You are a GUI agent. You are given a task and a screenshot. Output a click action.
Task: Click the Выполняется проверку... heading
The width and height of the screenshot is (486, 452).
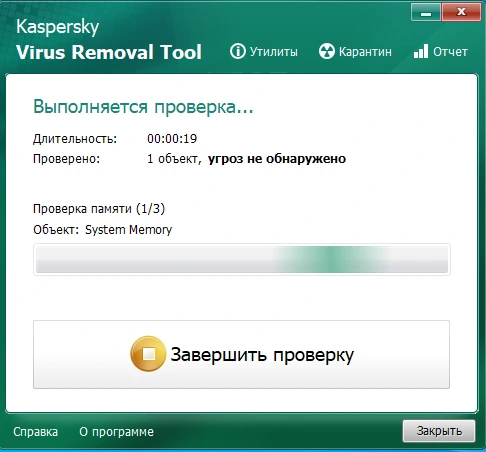coord(143,107)
